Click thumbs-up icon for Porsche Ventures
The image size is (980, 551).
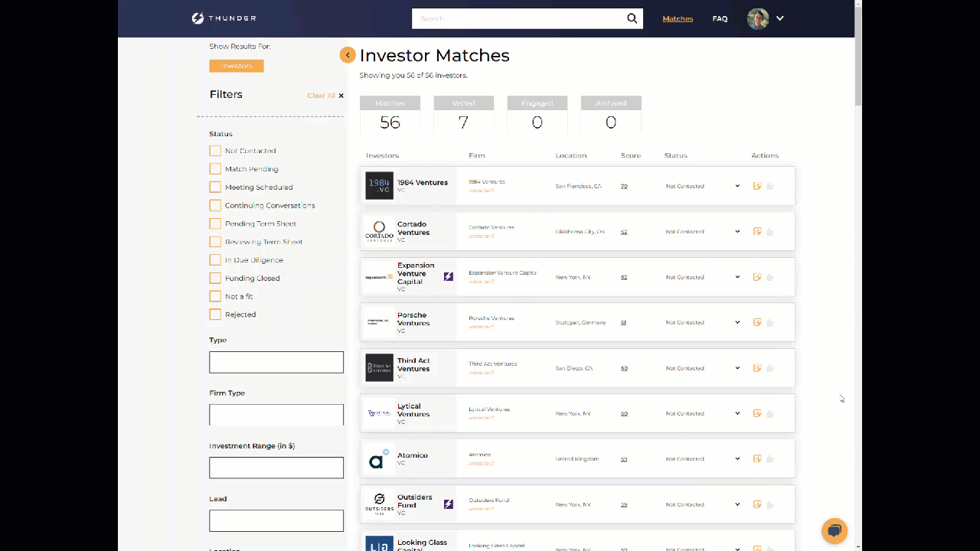tap(770, 322)
